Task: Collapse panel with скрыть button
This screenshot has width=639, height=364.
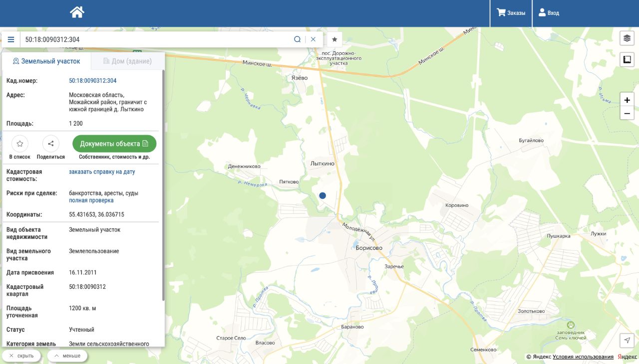Action: (x=21, y=356)
